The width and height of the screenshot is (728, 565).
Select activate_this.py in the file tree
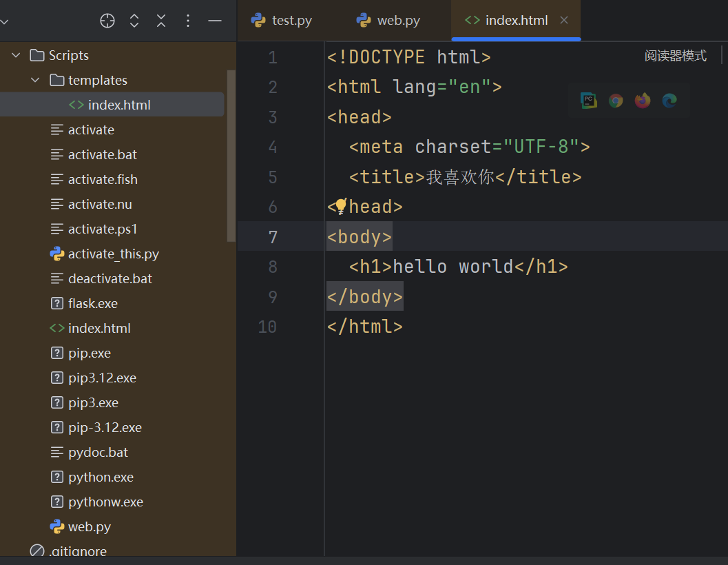coord(113,254)
